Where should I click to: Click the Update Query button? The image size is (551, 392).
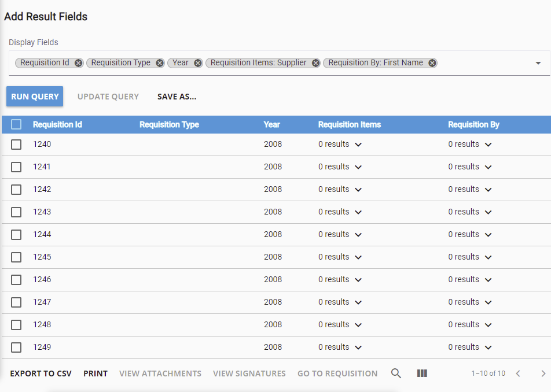[108, 97]
